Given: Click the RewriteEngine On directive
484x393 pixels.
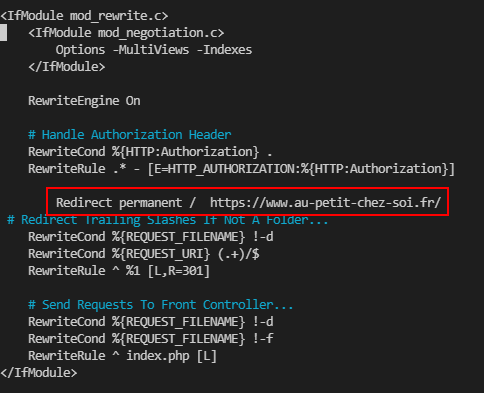Looking at the screenshot, I should coord(84,101).
